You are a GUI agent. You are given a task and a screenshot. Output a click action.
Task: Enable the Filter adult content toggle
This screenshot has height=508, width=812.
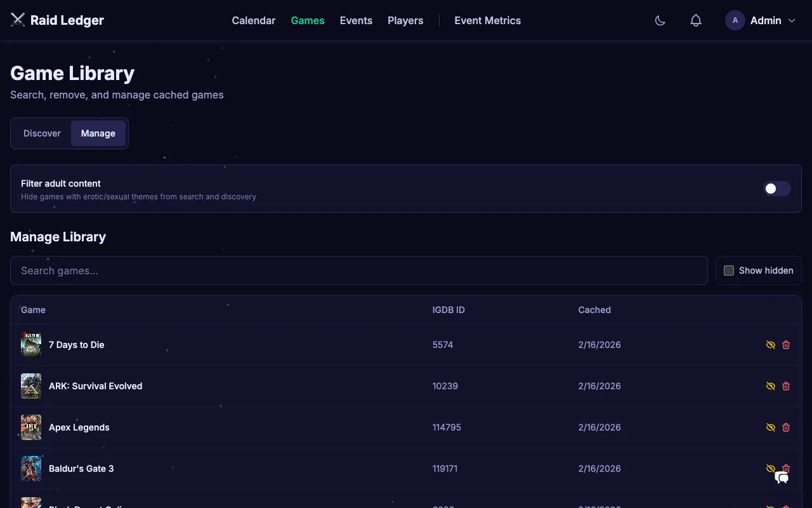click(x=777, y=189)
